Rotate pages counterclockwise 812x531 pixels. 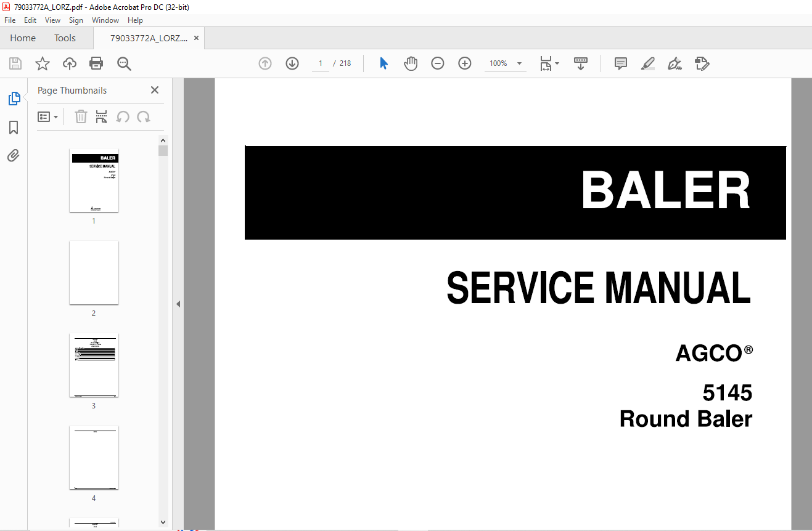[x=123, y=116]
